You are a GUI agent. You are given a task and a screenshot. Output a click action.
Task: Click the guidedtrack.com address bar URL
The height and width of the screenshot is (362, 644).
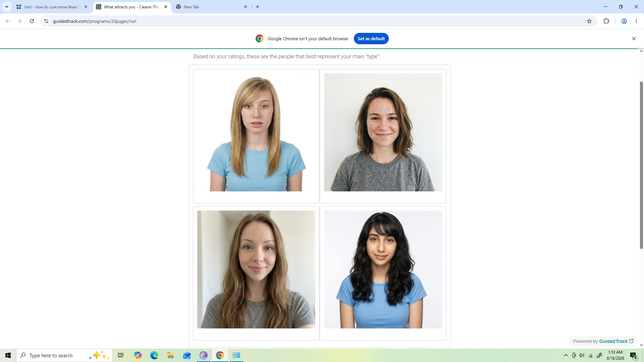click(95, 21)
